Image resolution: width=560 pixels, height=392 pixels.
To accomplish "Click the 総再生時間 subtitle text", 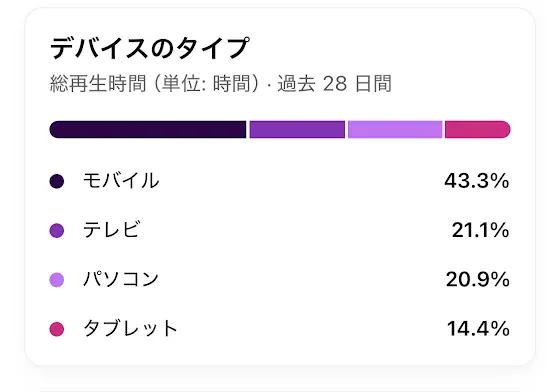I will pos(98,84).
